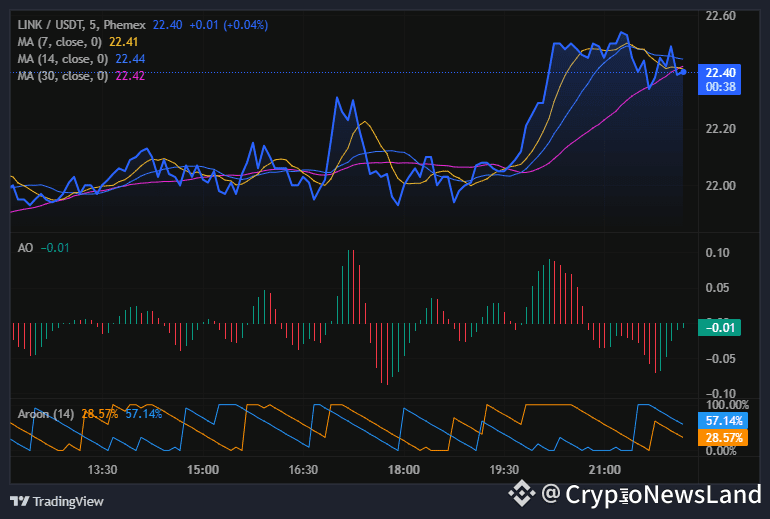Viewport: 770px width, 519px height.
Task: Click the blue last-price dot on chart line
Action: click(682, 72)
